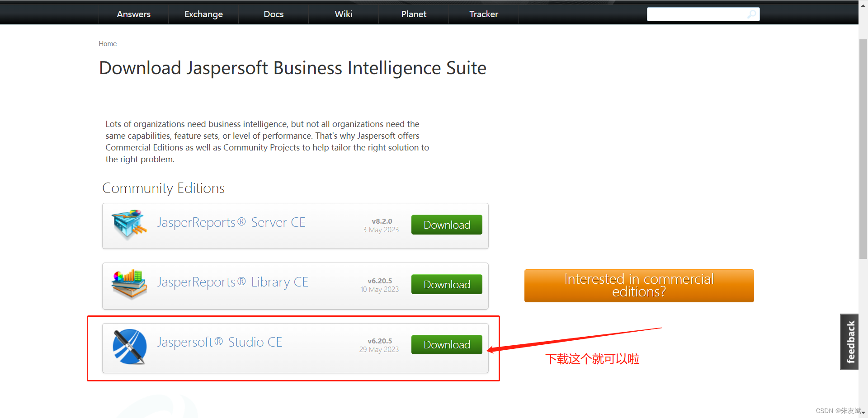Open the Answers menu item
The width and height of the screenshot is (868, 418).
[133, 14]
